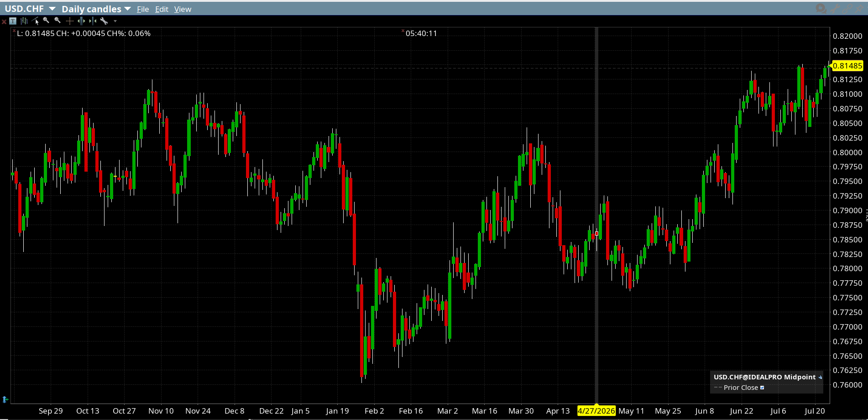Open the File menu

143,9
